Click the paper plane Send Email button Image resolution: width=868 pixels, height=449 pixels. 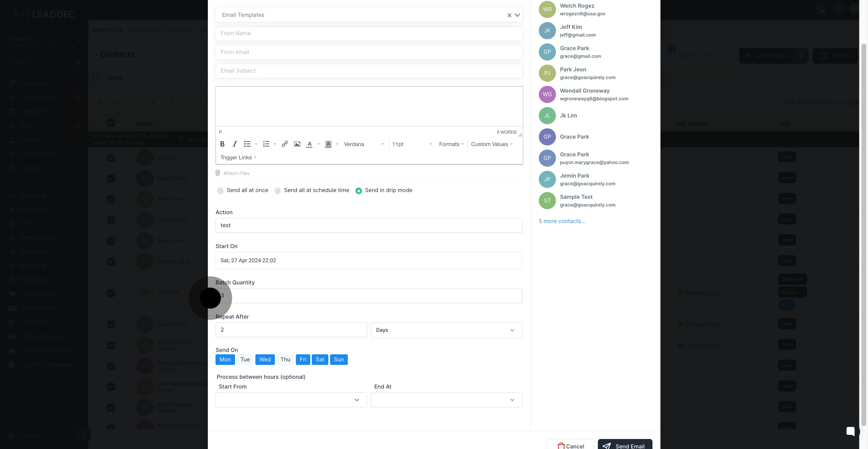pyautogui.click(x=625, y=444)
